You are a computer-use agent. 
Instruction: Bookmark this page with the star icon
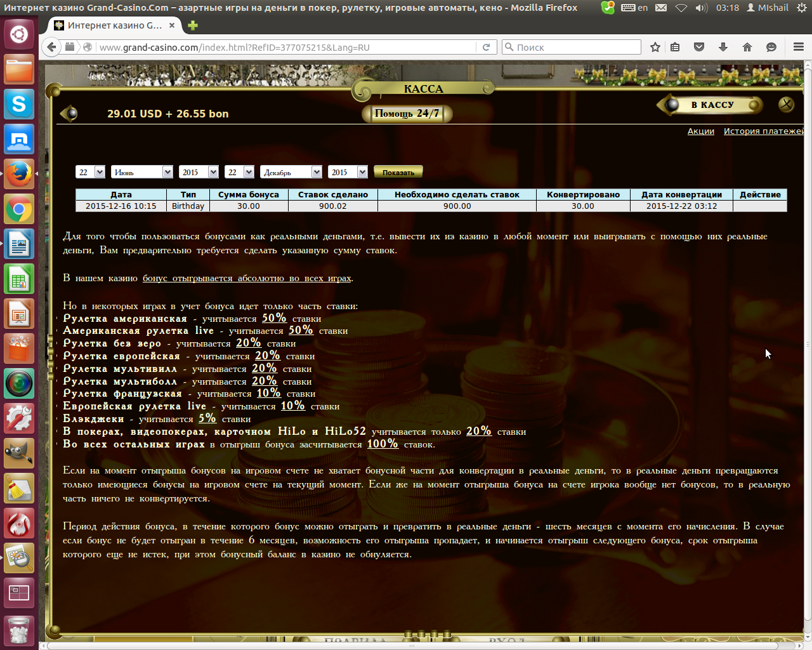(655, 47)
